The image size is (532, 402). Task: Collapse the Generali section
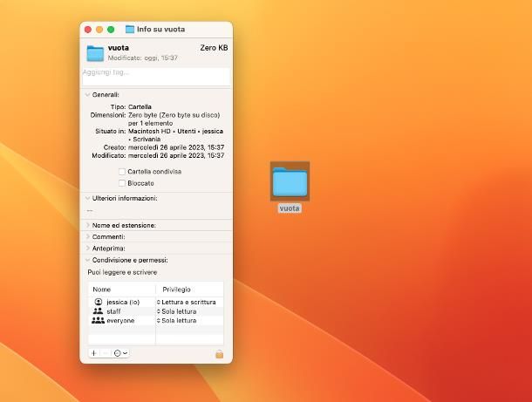[87, 95]
